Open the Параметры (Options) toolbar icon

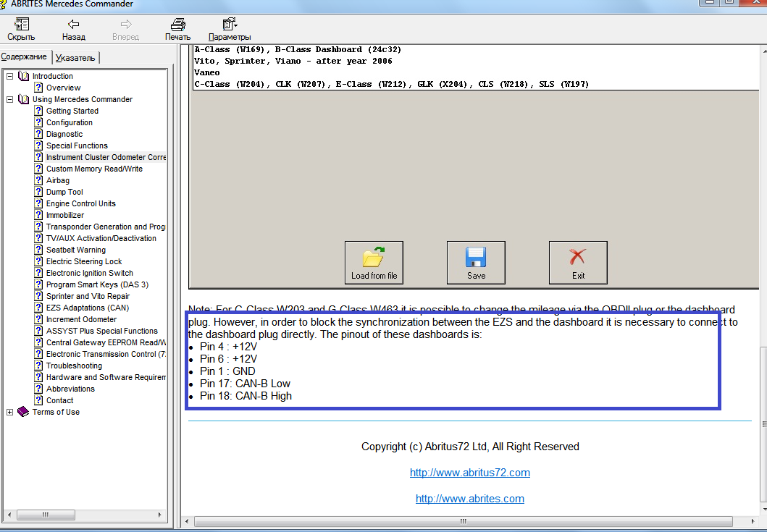(229, 25)
